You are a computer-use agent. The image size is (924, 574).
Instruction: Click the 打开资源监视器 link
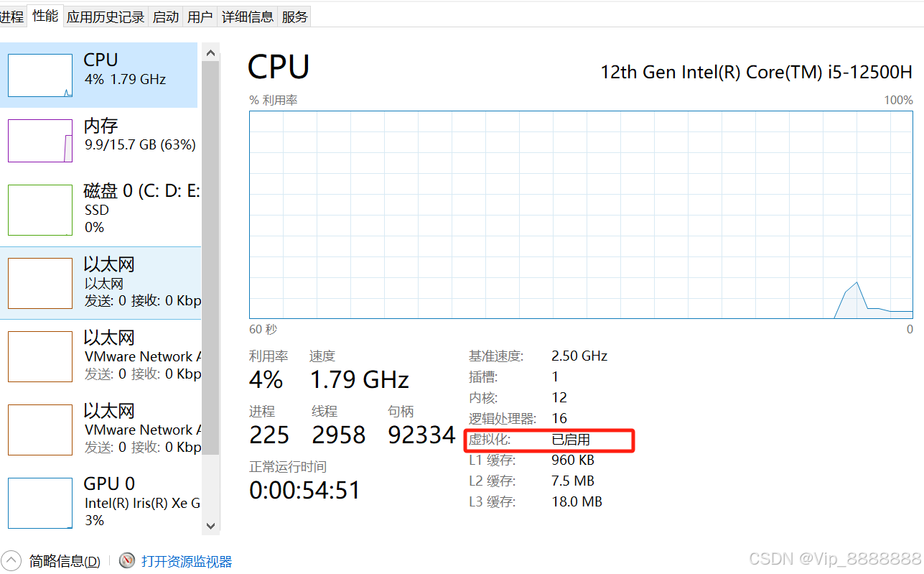pyautogui.click(x=187, y=561)
